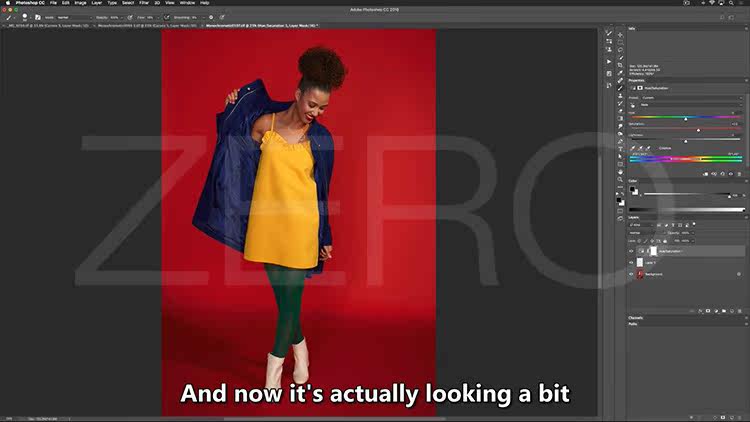Open the Smoothing value dropdown

(204, 17)
